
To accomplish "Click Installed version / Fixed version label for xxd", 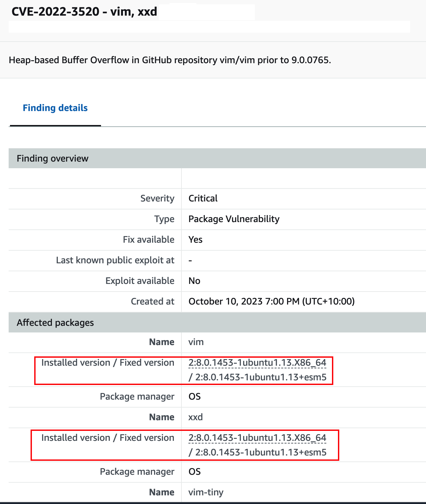I will [108, 438].
